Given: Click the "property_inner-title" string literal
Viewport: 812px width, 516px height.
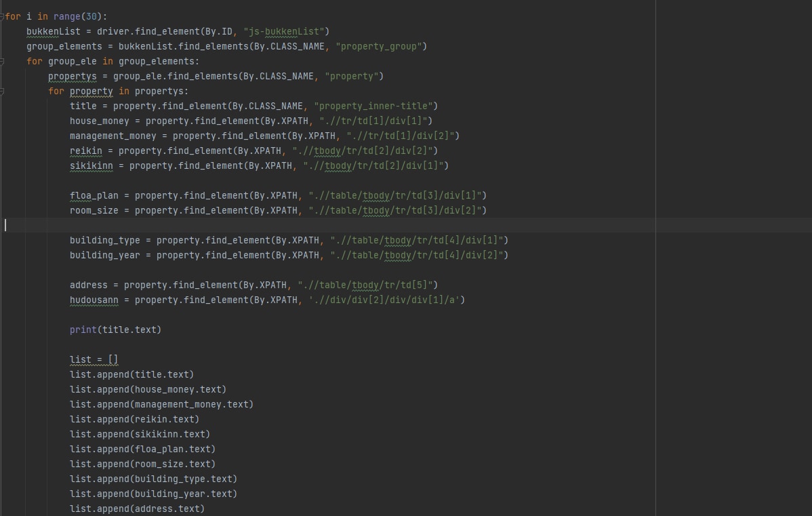Looking at the screenshot, I should coord(373,106).
